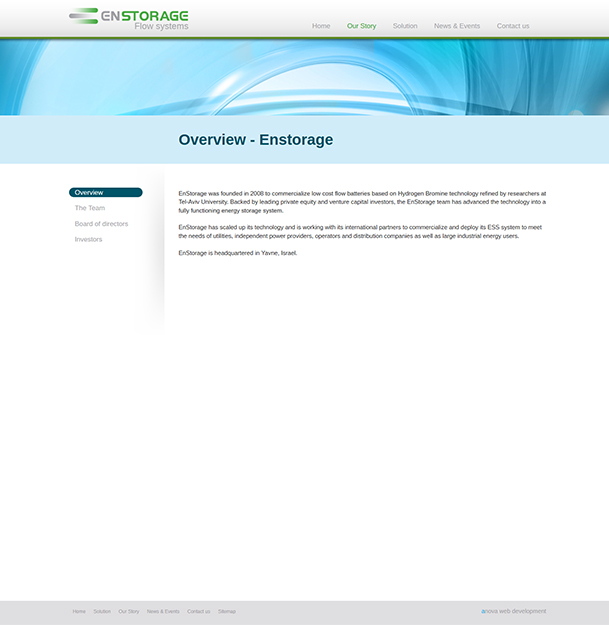
Task: Select the Overview sidebar item
Action: click(106, 193)
